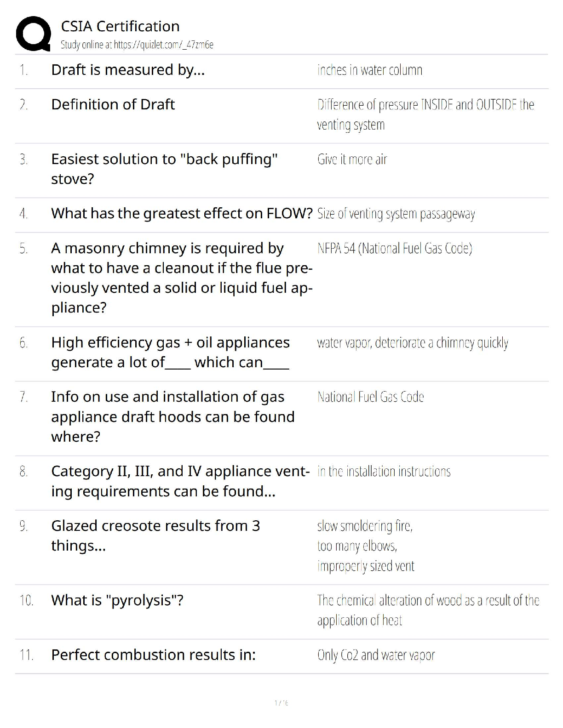
Task: Select the "National Fuel Gas Code" answer
Action: pyautogui.click(x=370, y=397)
